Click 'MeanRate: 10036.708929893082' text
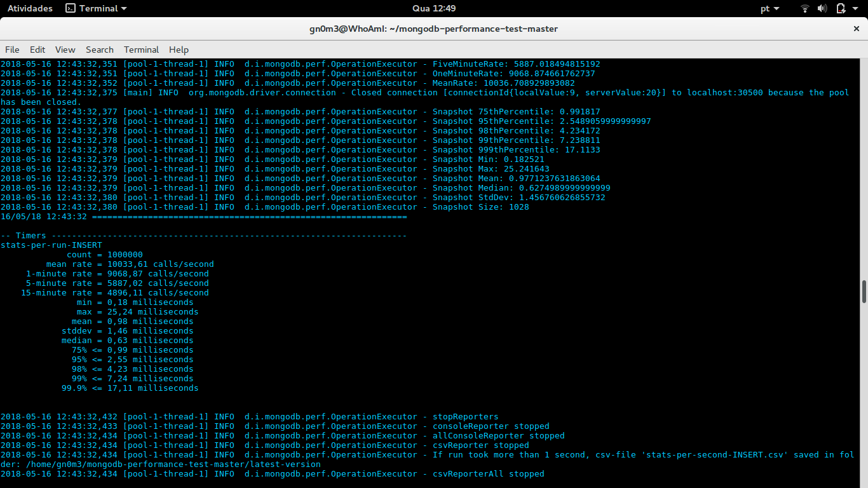The image size is (868, 488). pyautogui.click(x=504, y=83)
